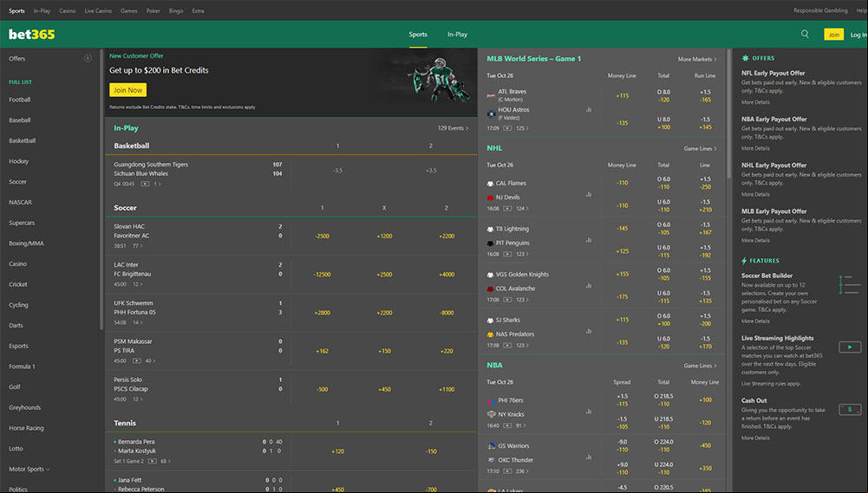
Task: Select +115 money line for ATL Braves
Action: click(623, 95)
